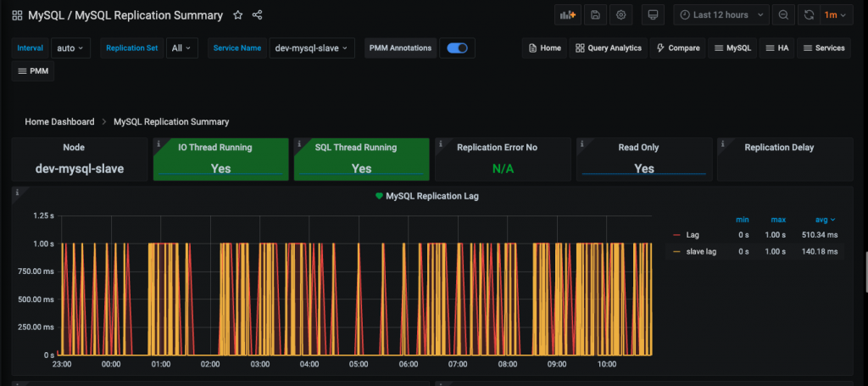This screenshot has width=868, height=386.
Task: Open the Last 12 hours time picker
Action: point(721,15)
